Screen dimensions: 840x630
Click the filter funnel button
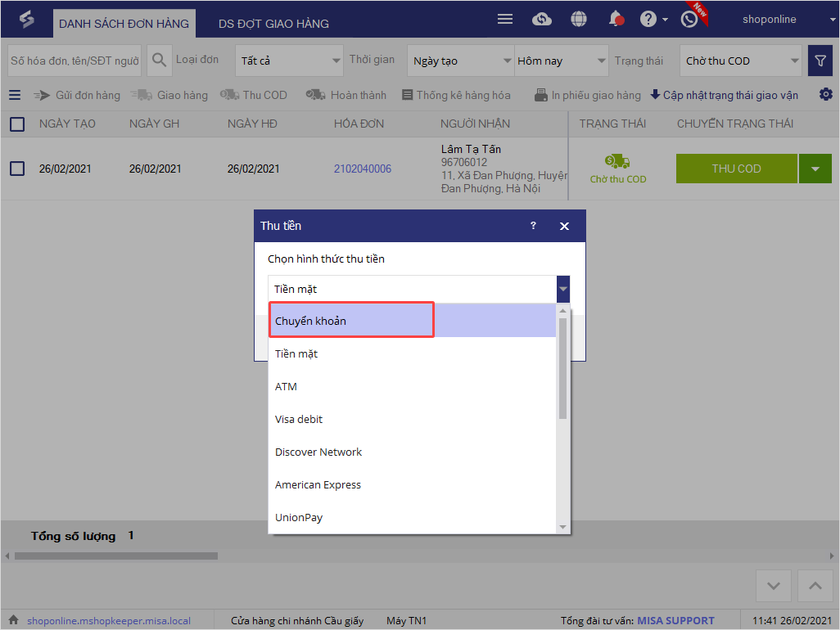point(820,61)
